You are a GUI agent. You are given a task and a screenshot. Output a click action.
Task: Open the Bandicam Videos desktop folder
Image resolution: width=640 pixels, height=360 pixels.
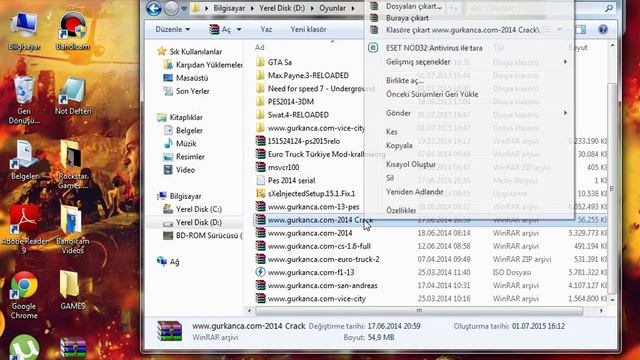click(x=73, y=229)
